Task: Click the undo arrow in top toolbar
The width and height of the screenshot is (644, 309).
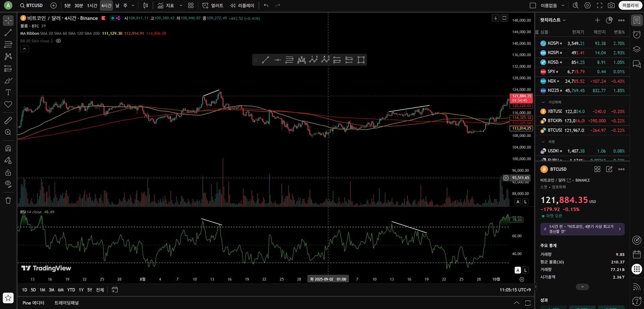Action: pos(266,5)
